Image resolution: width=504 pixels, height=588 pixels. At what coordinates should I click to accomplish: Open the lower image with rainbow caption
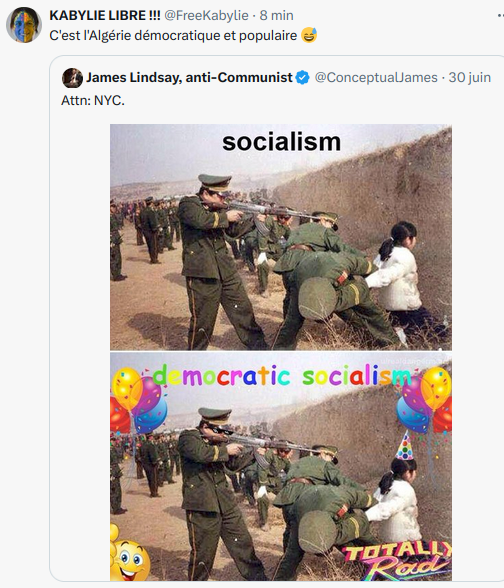pyautogui.click(x=281, y=467)
